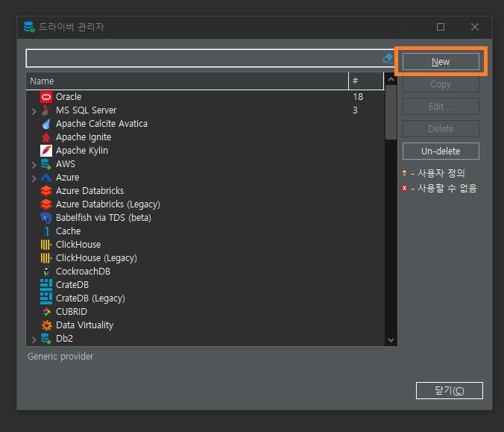
Task: Click the Cache driver icon
Action: click(x=46, y=231)
